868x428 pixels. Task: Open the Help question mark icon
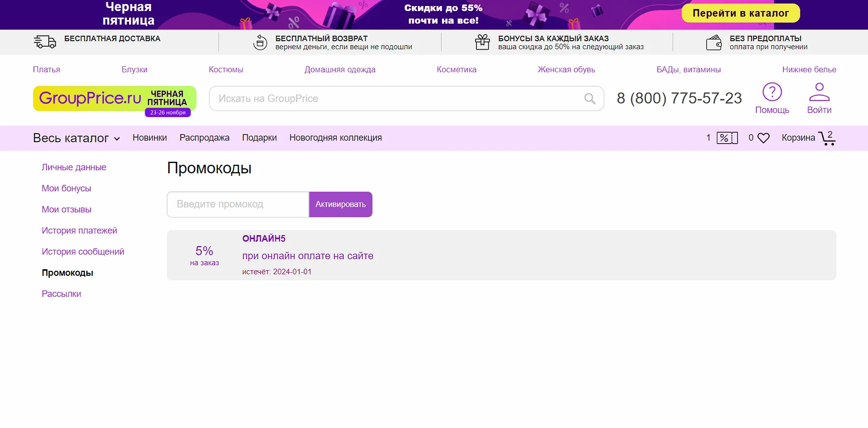click(x=772, y=92)
